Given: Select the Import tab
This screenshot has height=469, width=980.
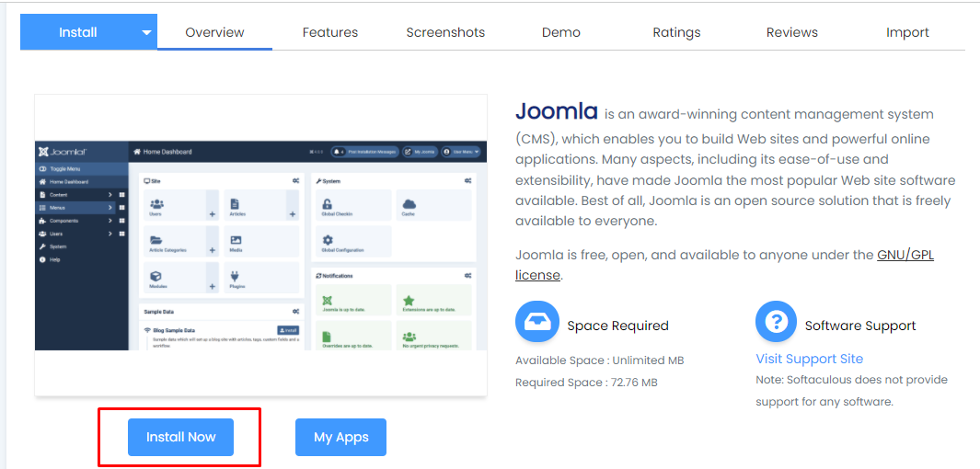Looking at the screenshot, I should coord(907,32).
